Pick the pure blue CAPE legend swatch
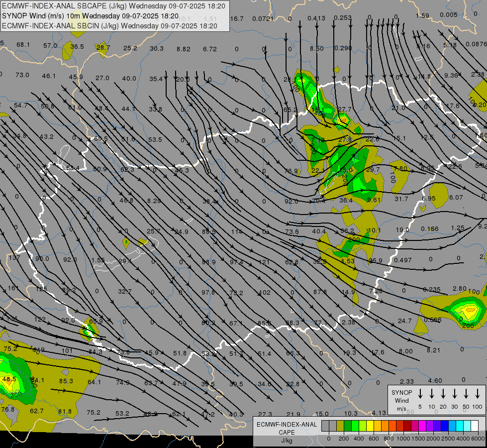The image size is (487, 448). coord(444,426)
